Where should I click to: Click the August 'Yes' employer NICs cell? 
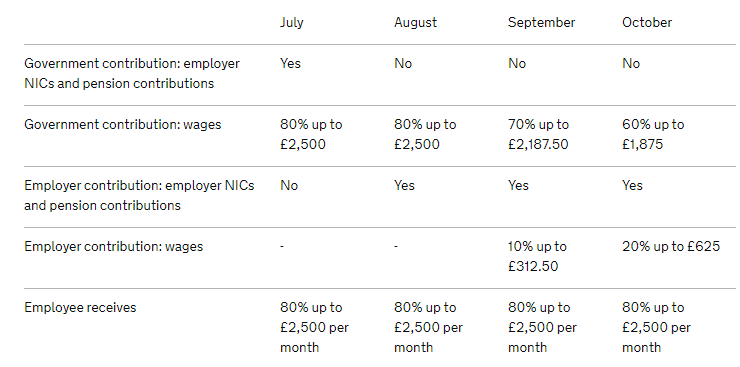pos(404,185)
